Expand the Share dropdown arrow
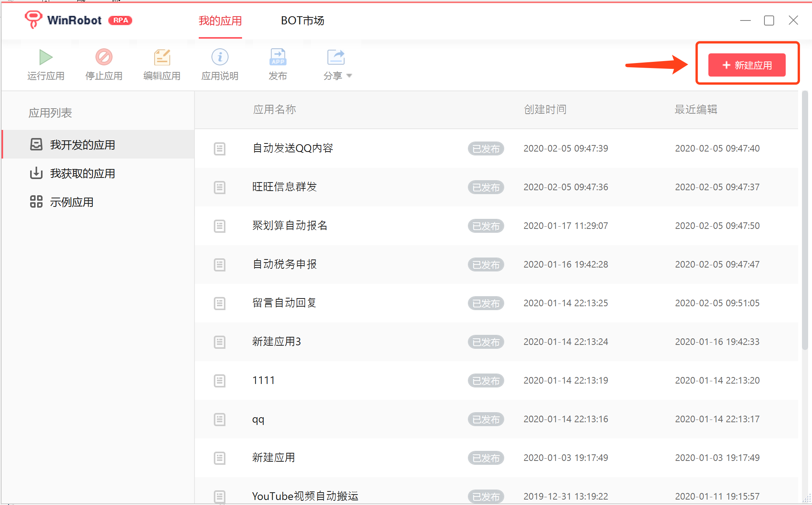 pos(350,76)
